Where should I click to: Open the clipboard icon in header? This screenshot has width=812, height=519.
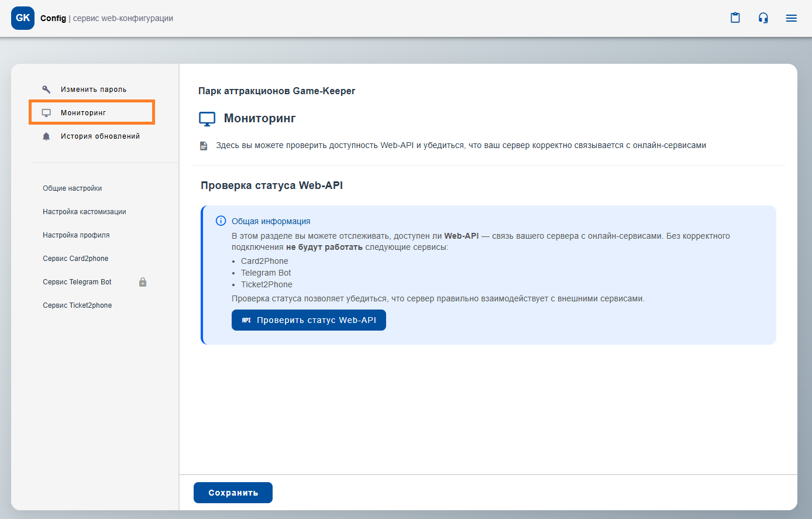click(735, 18)
